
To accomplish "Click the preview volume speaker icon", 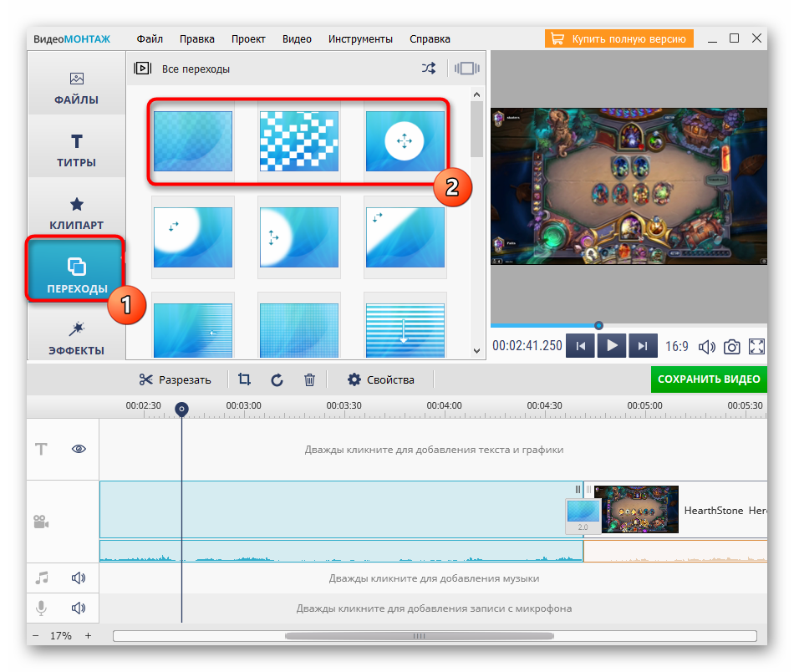I will pos(706,346).
